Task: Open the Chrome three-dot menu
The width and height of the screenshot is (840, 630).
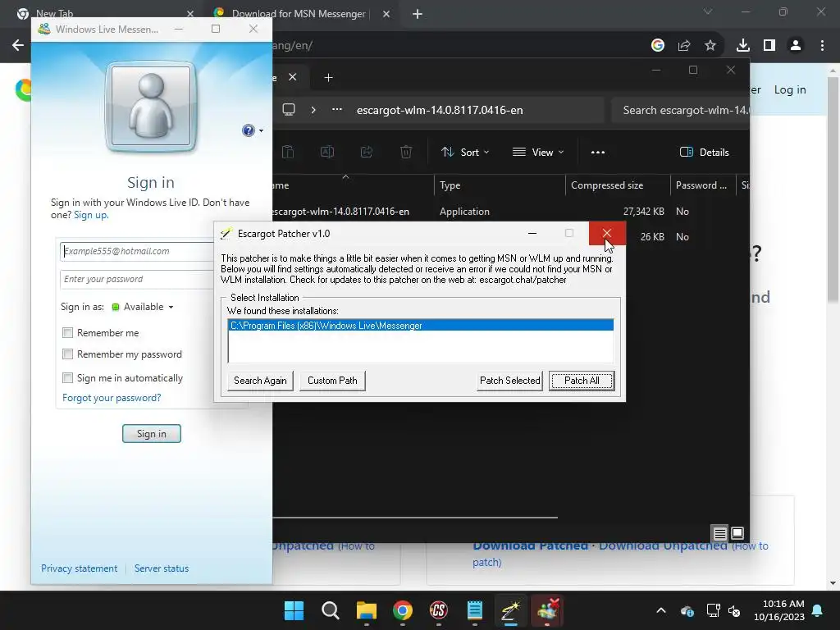Action: click(822, 46)
